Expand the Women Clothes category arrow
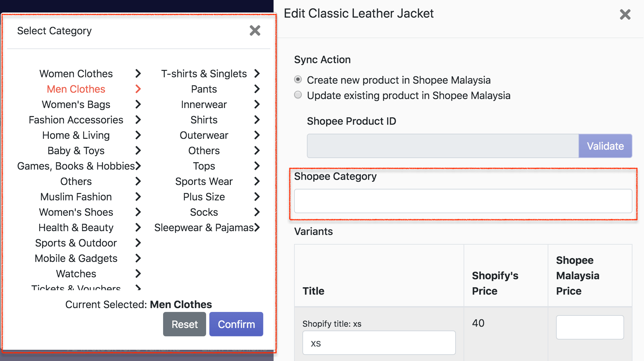Image resolution: width=644 pixels, height=361 pixels. (138, 73)
